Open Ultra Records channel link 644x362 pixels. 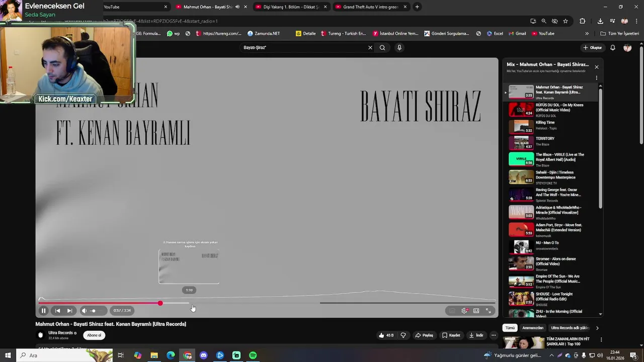point(61,333)
